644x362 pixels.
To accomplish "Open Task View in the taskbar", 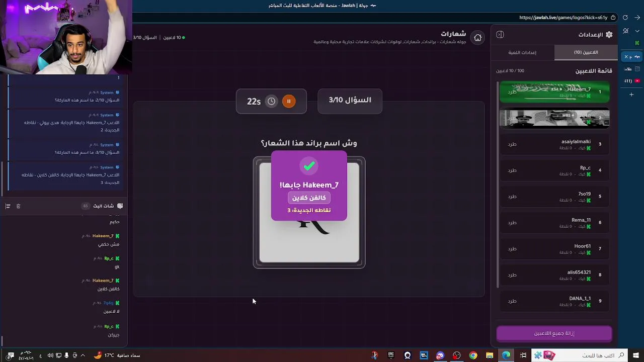I will click(x=523, y=355).
